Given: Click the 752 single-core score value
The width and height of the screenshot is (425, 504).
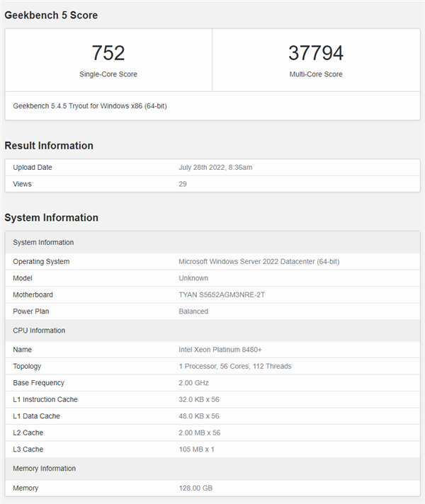Looking at the screenshot, I should 108,52.
